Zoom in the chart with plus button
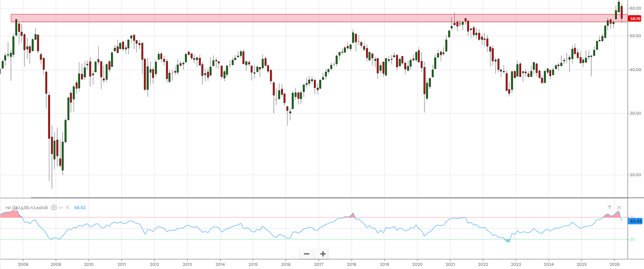This screenshot has width=644, height=269. [x=323, y=253]
